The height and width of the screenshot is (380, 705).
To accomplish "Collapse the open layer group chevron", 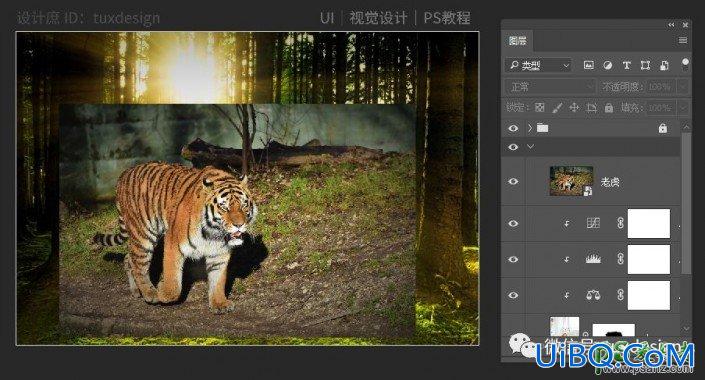I will coord(531,147).
